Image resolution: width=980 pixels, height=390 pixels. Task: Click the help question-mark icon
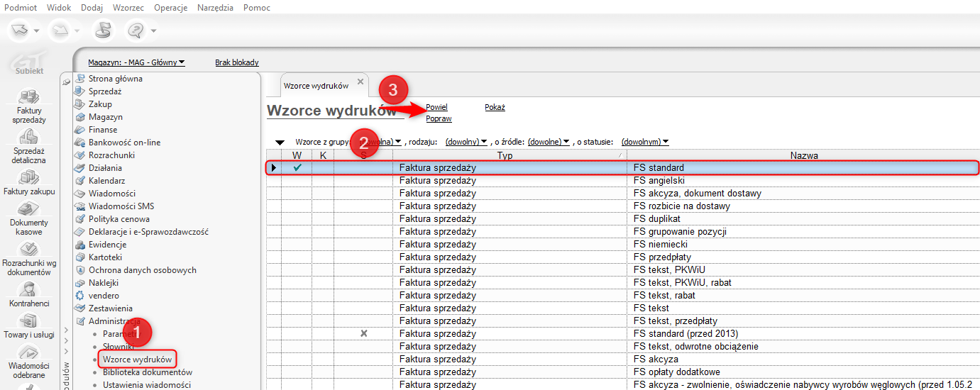[x=136, y=30]
